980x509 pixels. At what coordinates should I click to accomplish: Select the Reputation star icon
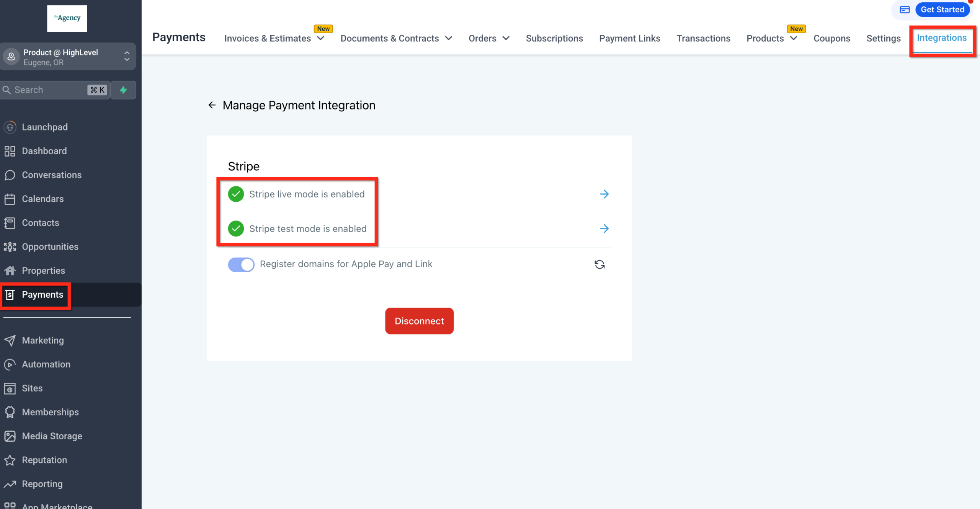10,460
